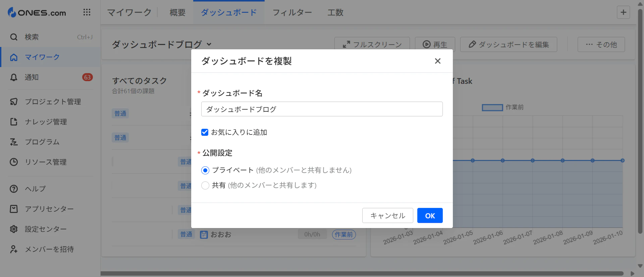Expand the ダッシュボードブログ dropdown chevron
This screenshot has width=644, height=277.
209,44
